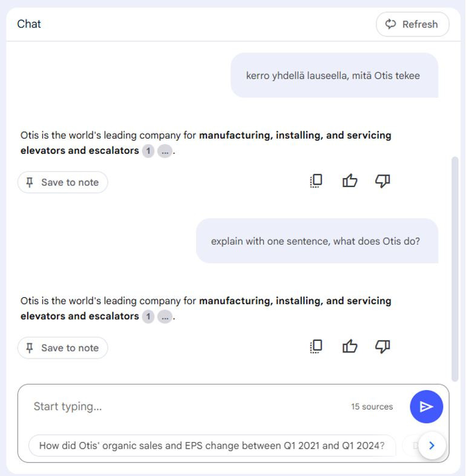Select suggested question about Otis organic sales

(x=212, y=445)
